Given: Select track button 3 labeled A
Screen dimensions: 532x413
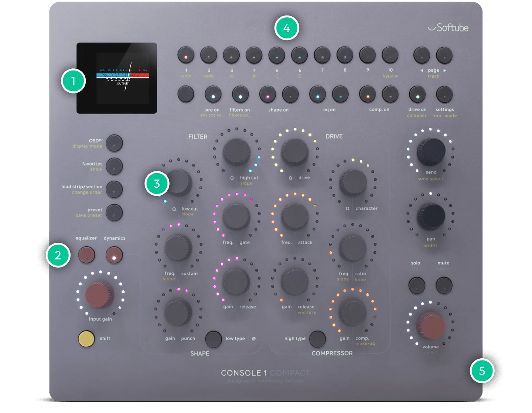Looking at the screenshot, I should (x=231, y=55).
